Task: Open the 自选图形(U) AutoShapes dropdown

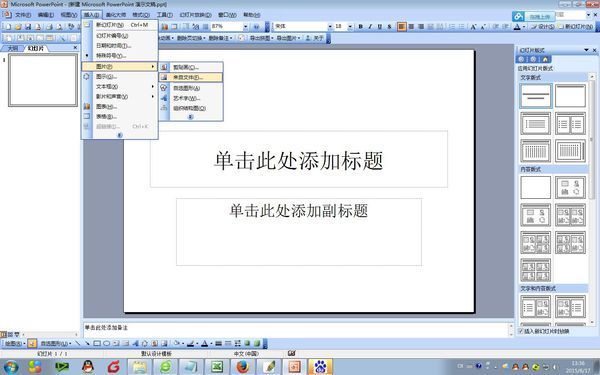Action: point(56,343)
